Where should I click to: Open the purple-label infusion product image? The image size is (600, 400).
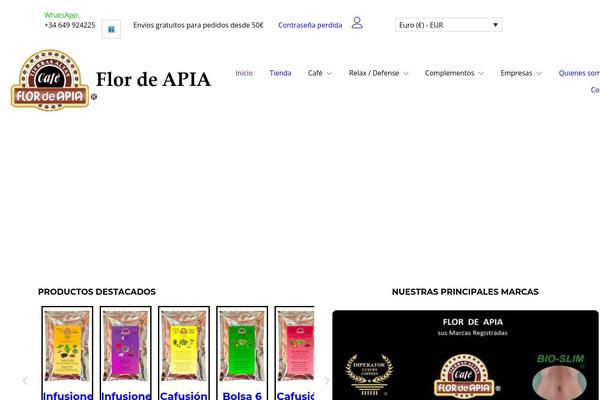point(126,346)
